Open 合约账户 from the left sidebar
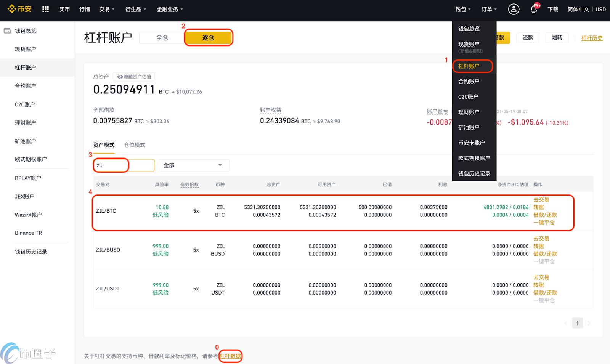610x364 pixels. coord(25,86)
